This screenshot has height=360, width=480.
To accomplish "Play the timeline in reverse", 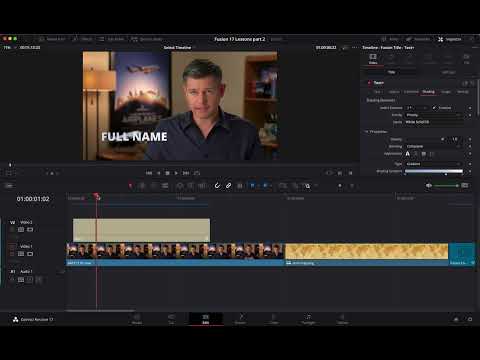I will tap(158, 173).
